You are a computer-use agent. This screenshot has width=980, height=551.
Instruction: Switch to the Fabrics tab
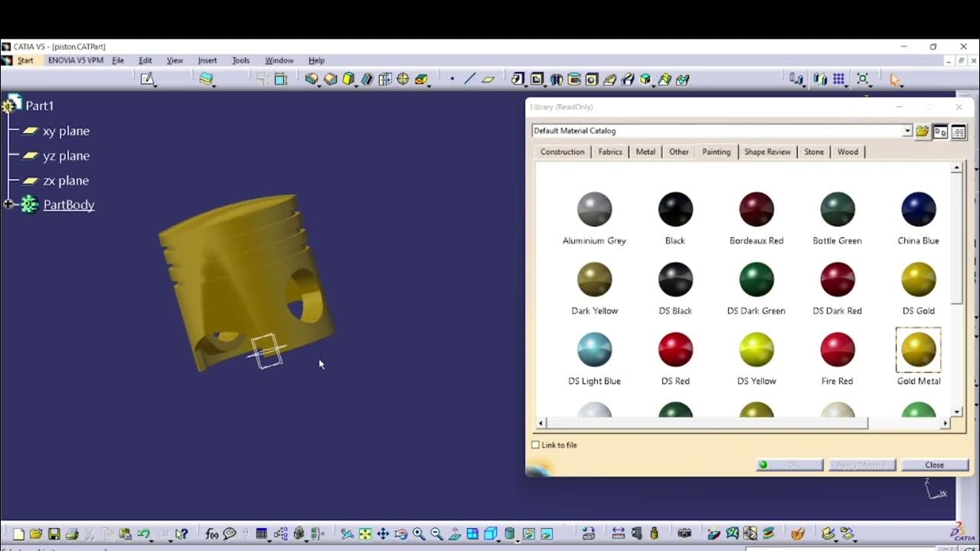coord(610,152)
